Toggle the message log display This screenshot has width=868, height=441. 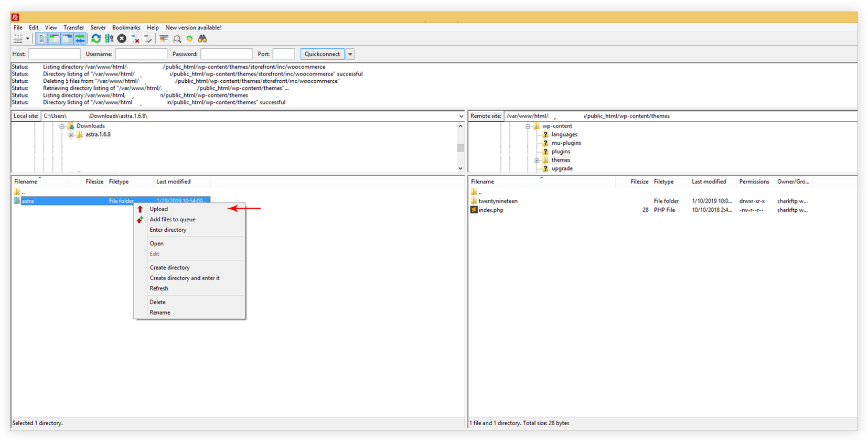click(41, 39)
